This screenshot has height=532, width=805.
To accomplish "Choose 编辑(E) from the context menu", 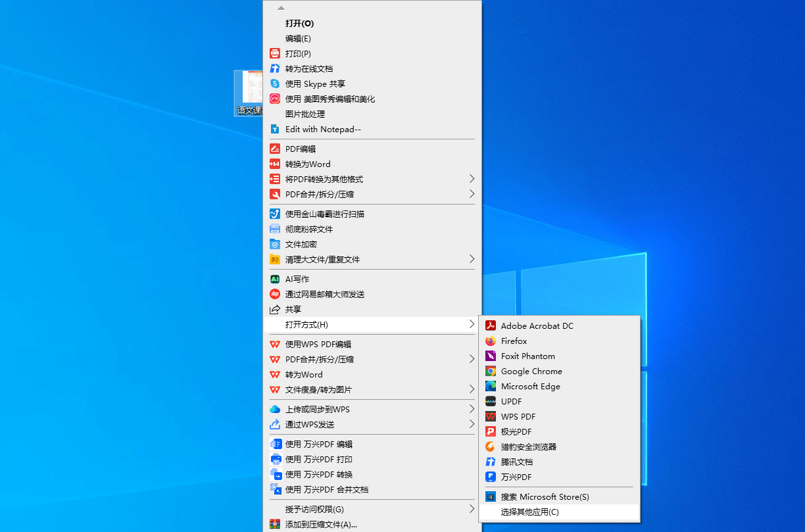I will pyautogui.click(x=372, y=39).
